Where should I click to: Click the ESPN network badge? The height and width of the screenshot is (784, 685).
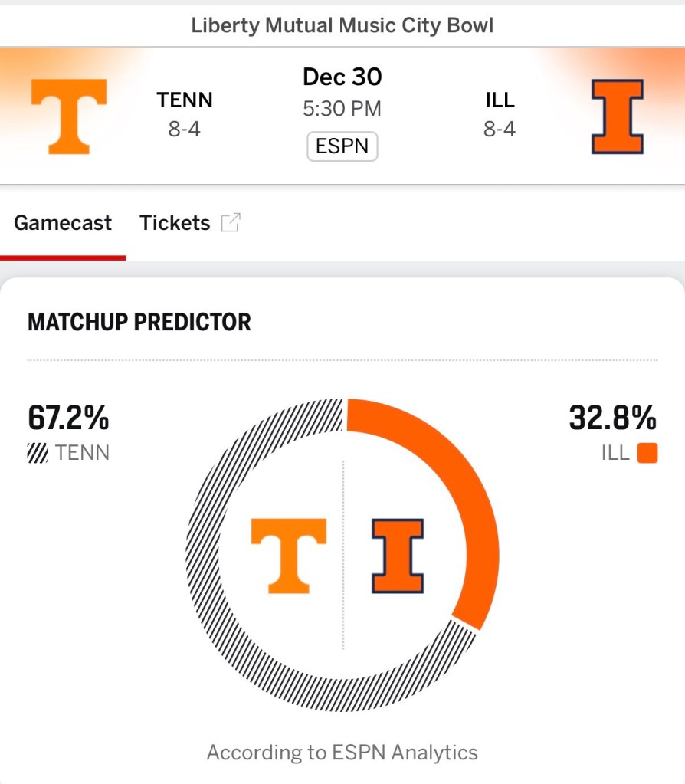pos(342,146)
